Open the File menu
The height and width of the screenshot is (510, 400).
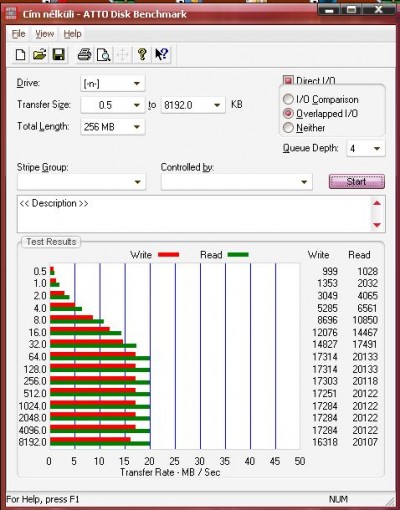[18, 34]
